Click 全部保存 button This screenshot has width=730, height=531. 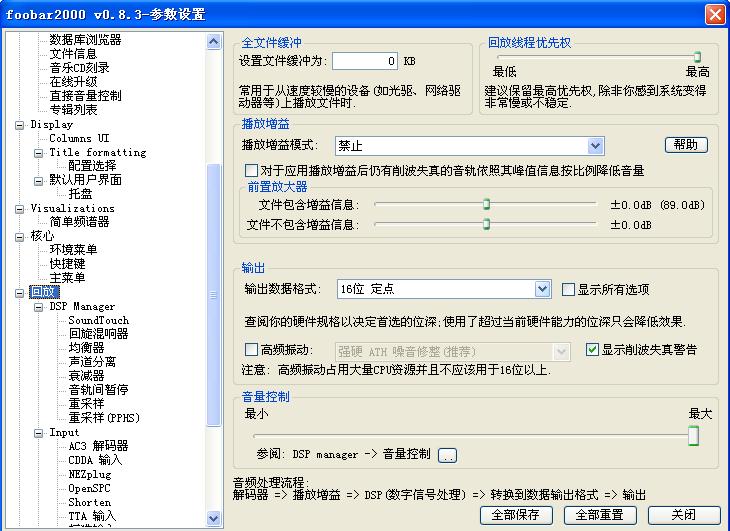(x=516, y=515)
